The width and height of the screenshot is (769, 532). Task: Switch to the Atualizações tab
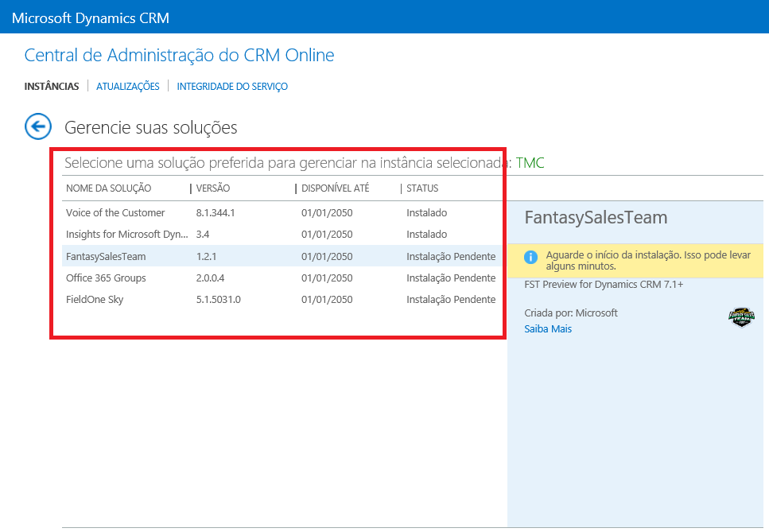click(128, 87)
